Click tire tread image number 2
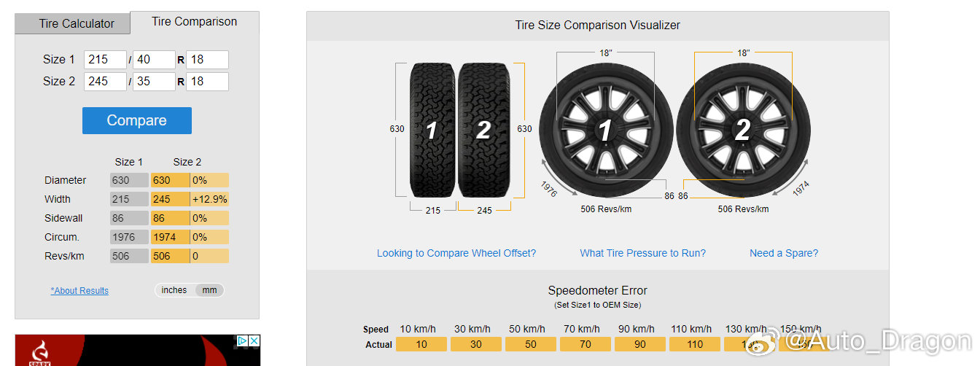Image resolution: width=980 pixels, height=366 pixels. click(x=483, y=130)
